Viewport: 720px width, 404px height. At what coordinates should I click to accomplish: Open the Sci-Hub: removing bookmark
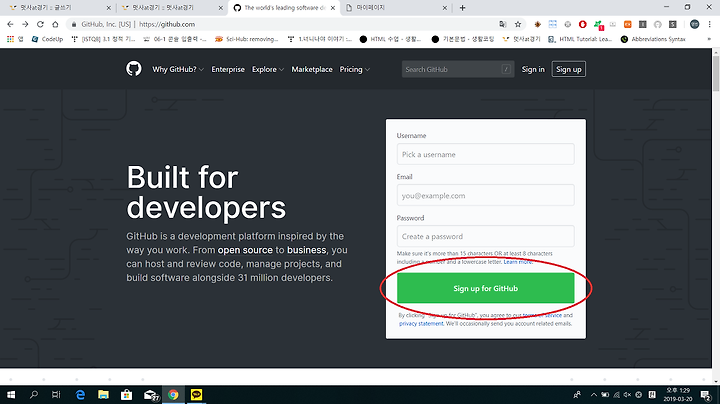247,39
